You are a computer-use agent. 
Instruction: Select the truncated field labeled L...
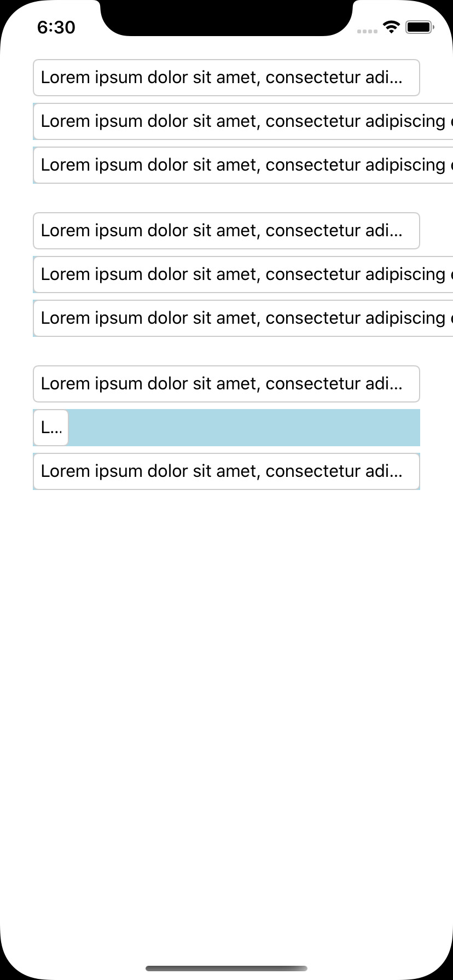[51, 427]
